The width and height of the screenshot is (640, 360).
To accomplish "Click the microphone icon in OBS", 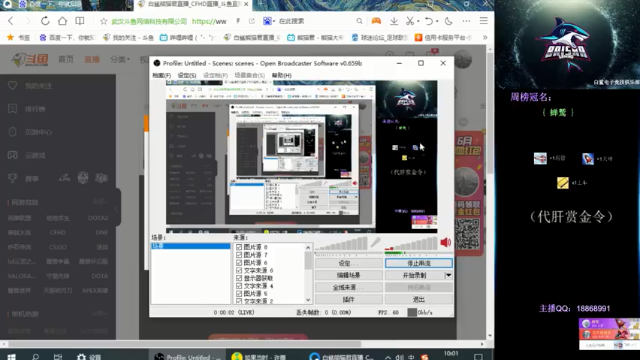I will (376, 242).
